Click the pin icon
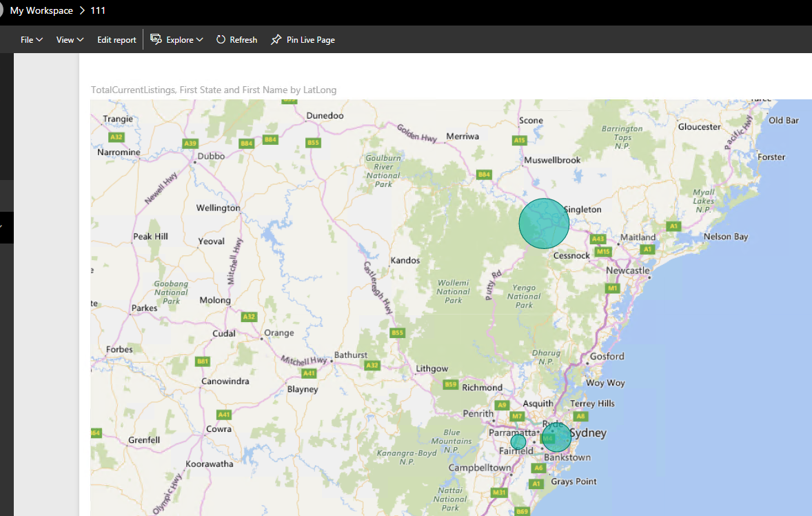This screenshot has height=516, width=812. click(276, 39)
